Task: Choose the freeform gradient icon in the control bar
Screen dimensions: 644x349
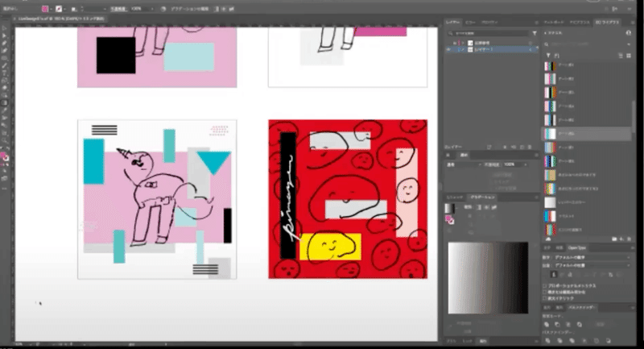Action: [231, 9]
